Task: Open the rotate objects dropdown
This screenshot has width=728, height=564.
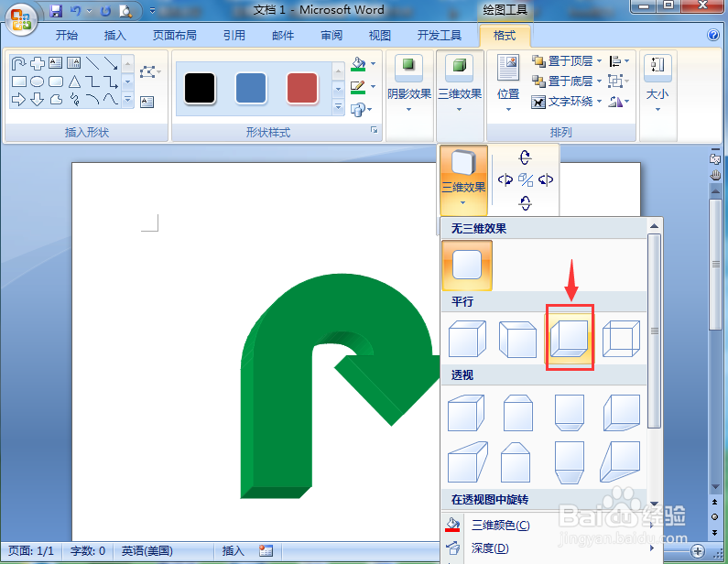Action: pyautogui.click(x=619, y=102)
